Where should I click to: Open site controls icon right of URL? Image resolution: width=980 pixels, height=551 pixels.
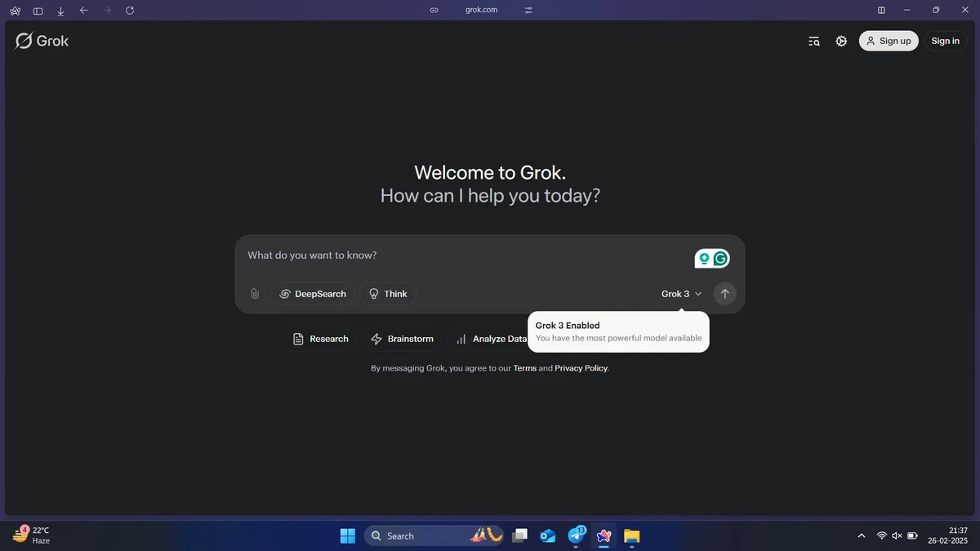click(x=528, y=10)
